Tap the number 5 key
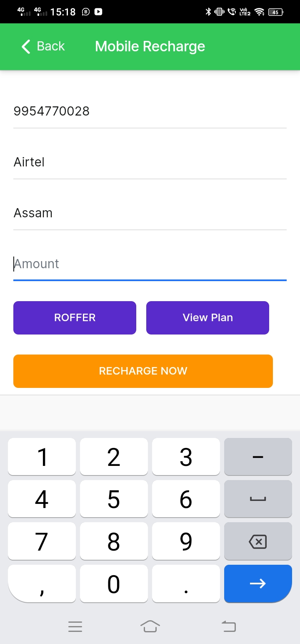The image size is (300, 644). tap(114, 499)
